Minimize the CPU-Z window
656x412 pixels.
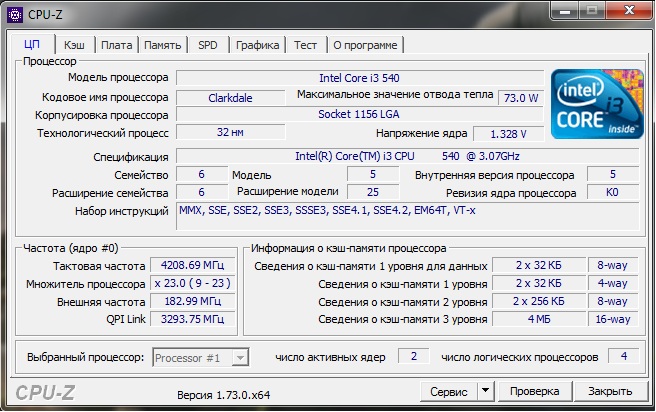point(565,11)
